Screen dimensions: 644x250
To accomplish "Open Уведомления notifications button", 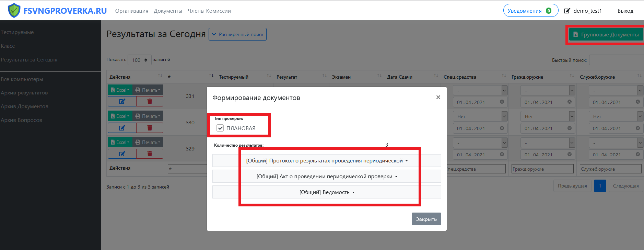I will [530, 11].
